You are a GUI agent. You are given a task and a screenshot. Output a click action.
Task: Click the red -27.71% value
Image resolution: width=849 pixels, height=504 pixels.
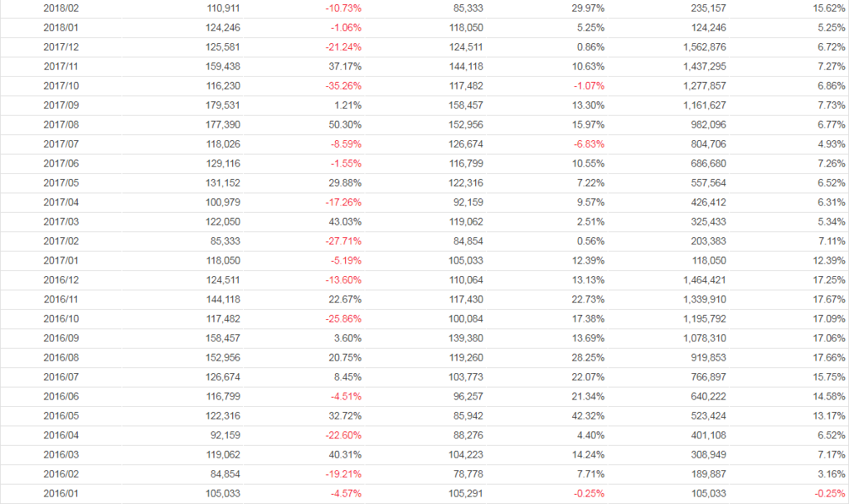point(342,241)
